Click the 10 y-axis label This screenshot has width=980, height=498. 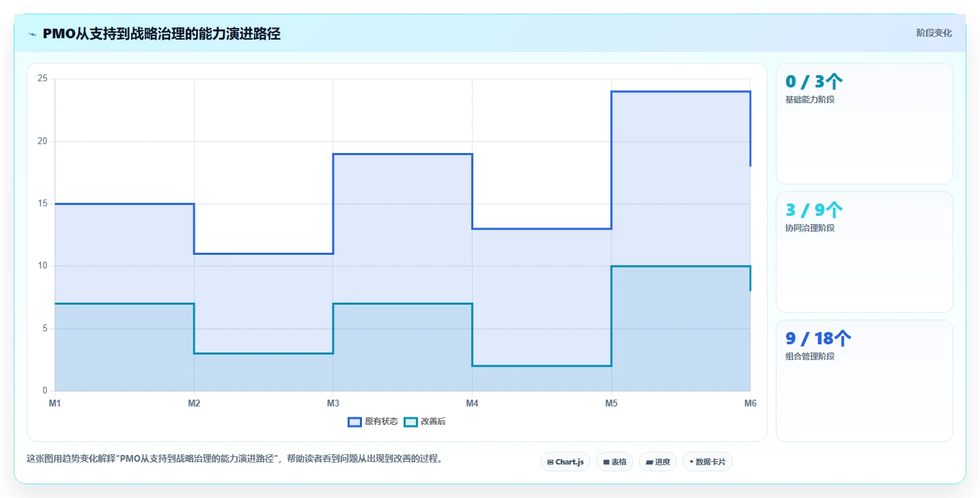click(42, 266)
